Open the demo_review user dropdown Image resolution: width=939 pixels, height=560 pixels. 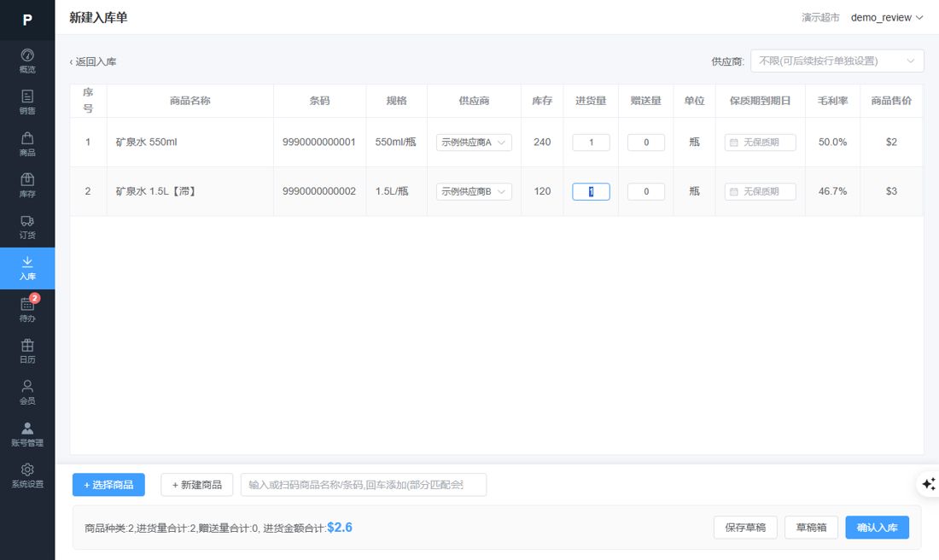887,17
